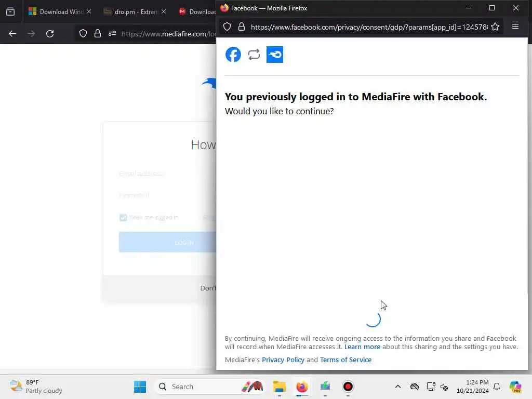The image size is (532, 399).
Task: Close the Facebook popup window
Action: [515, 8]
